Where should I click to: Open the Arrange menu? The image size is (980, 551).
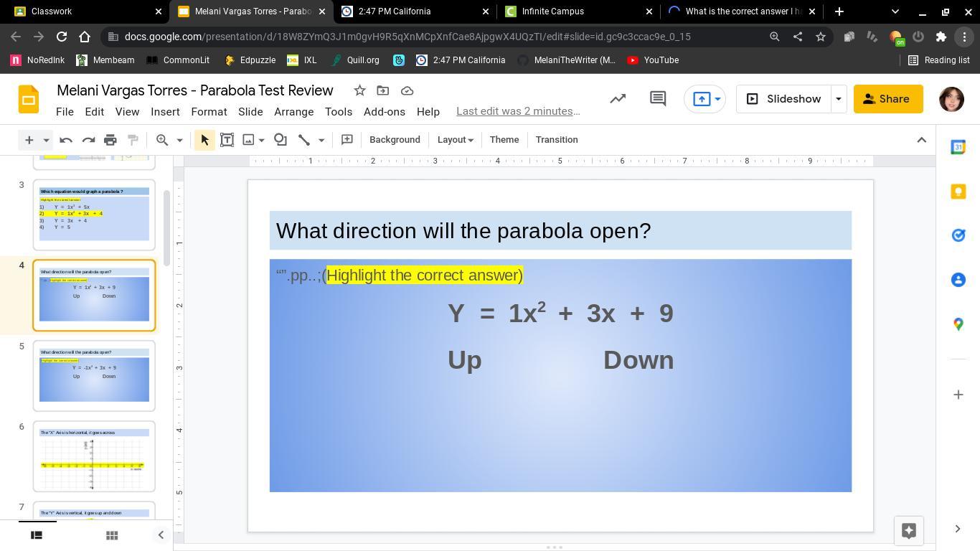(293, 112)
